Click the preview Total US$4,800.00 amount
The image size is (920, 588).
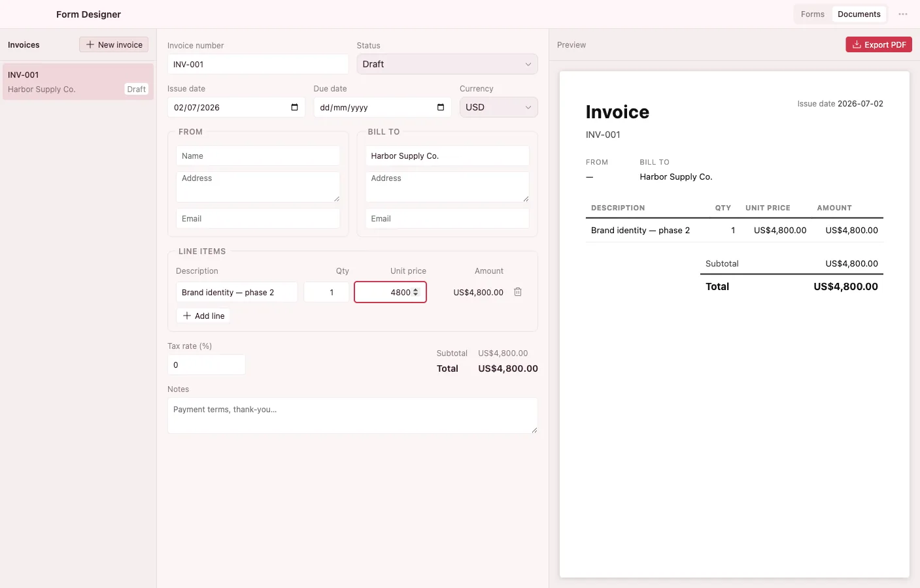[x=845, y=286]
